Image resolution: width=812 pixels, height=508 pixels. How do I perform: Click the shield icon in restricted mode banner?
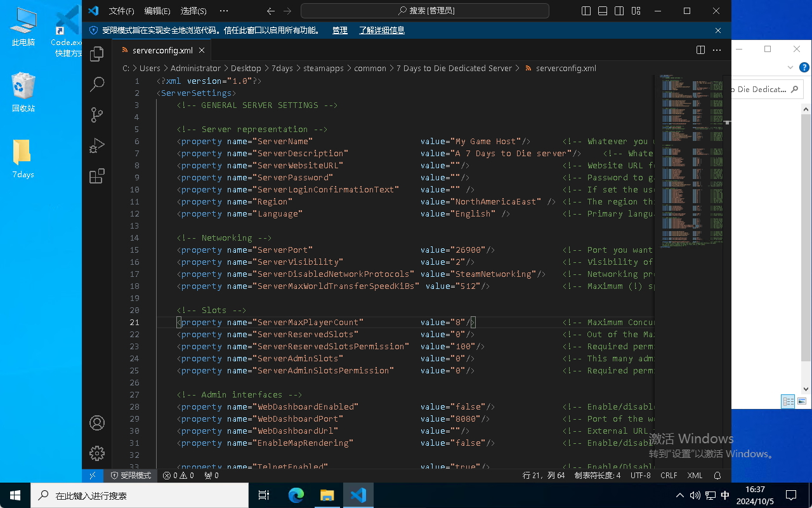tap(94, 30)
